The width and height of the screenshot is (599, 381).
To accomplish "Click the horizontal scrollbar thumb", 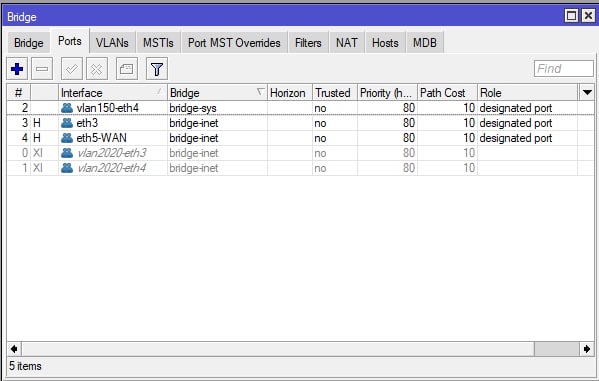I will (556, 349).
